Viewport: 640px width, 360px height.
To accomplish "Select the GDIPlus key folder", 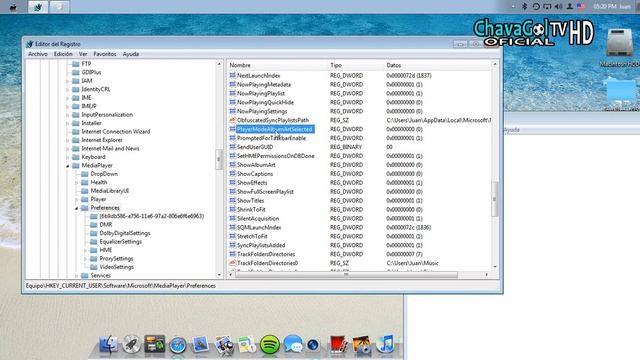I will coord(91,72).
